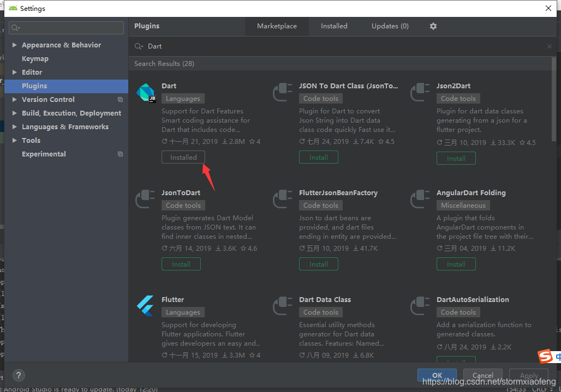Click the Sogou input method icon

[545, 356]
